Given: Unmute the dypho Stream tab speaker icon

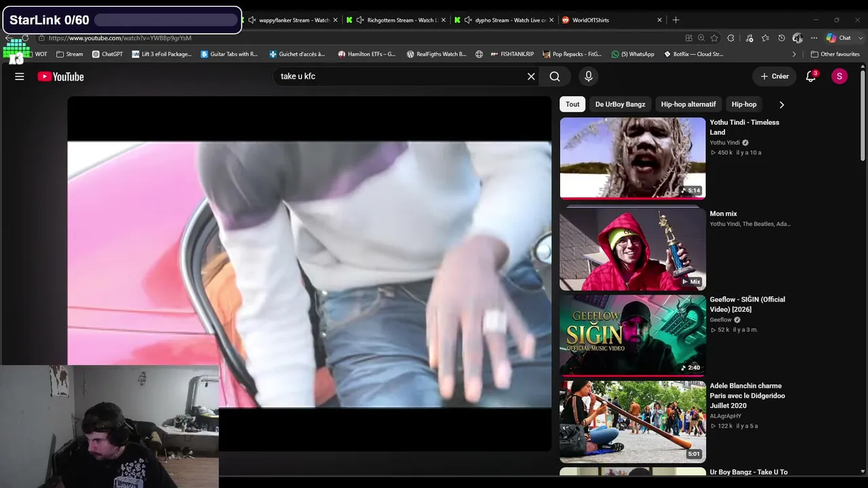Looking at the screenshot, I should (x=468, y=20).
